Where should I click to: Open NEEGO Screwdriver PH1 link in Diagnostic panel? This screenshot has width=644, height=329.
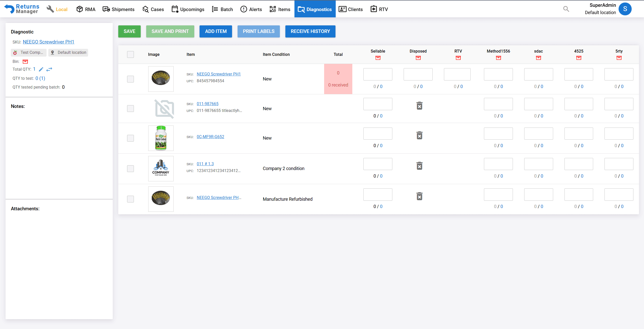pyautogui.click(x=49, y=42)
